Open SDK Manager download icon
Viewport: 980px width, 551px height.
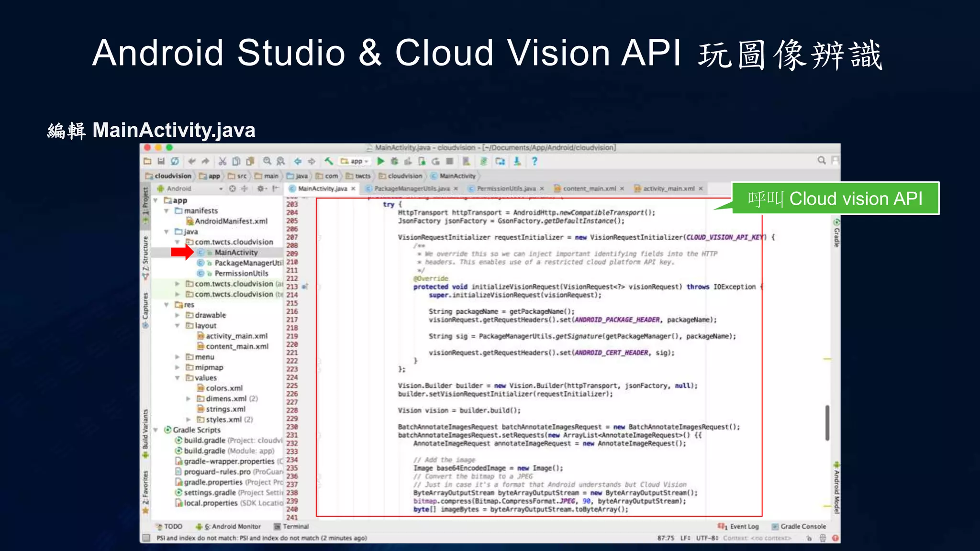(517, 161)
